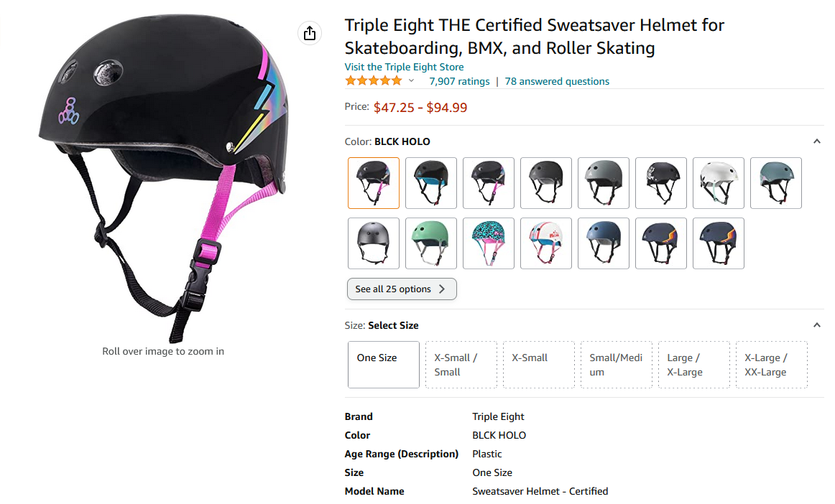
Task: Select the One Size option
Action: pyautogui.click(x=383, y=365)
